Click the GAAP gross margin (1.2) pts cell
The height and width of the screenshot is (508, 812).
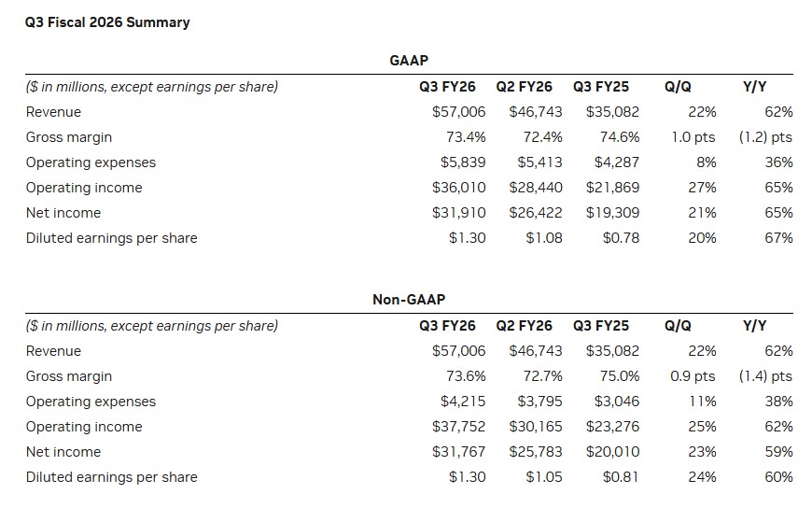coord(765,137)
